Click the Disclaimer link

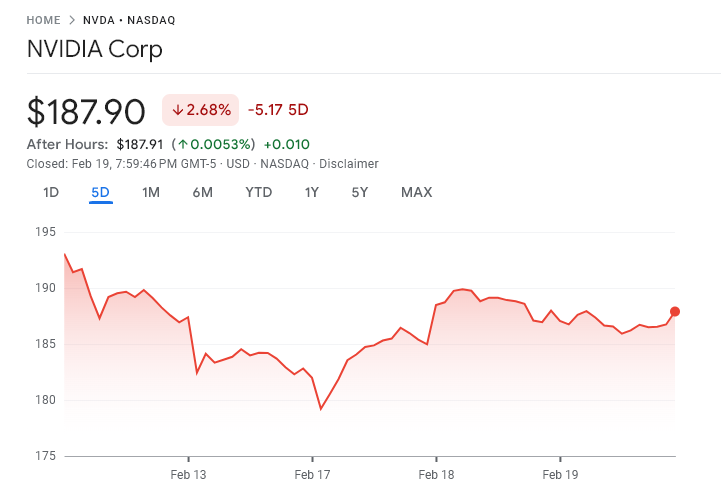[x=349, y=164]
